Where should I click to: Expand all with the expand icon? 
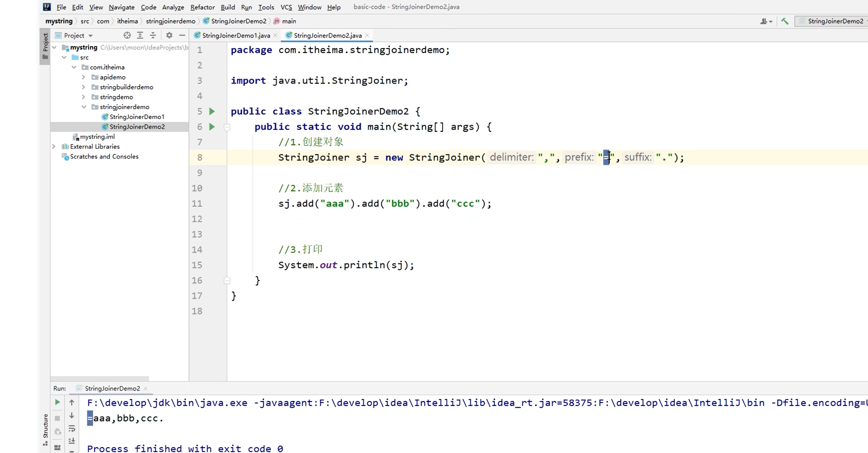point(140,35)
